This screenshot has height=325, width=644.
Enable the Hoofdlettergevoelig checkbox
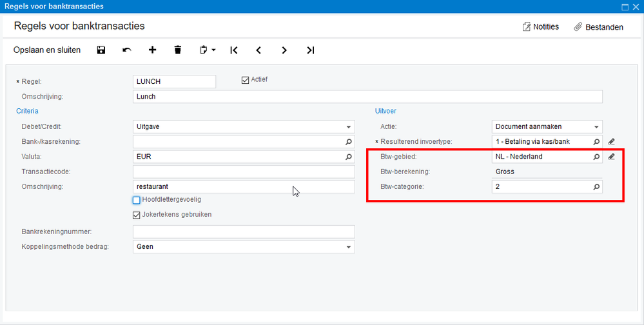tap(137, 200)
